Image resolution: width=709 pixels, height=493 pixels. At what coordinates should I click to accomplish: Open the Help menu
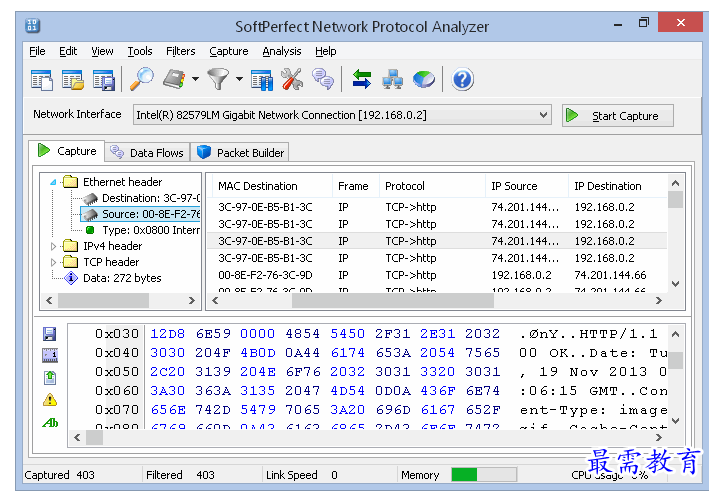point(326,51)
